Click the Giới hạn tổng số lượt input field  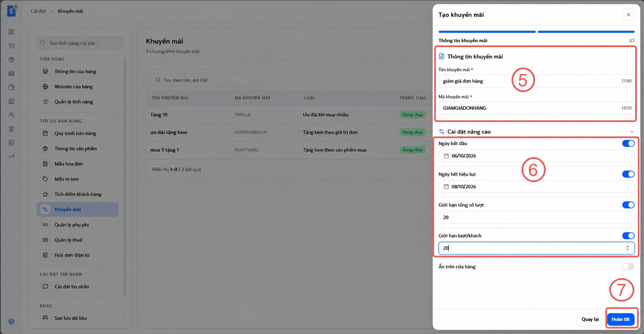point(536,217)
